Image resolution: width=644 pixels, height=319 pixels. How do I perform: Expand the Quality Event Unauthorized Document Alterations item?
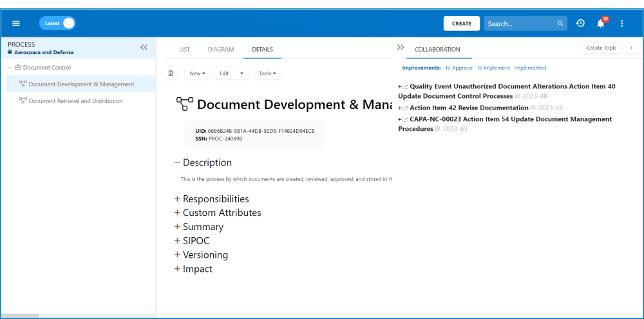point(400,86)
